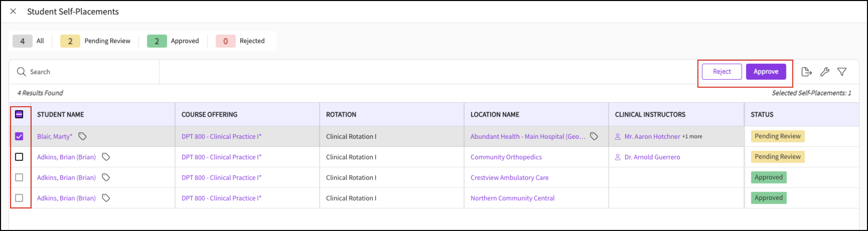Click the tag icon beside Abundant Health location
The height and width of the screenshot is (231, 868).
(x=594, y=136)
